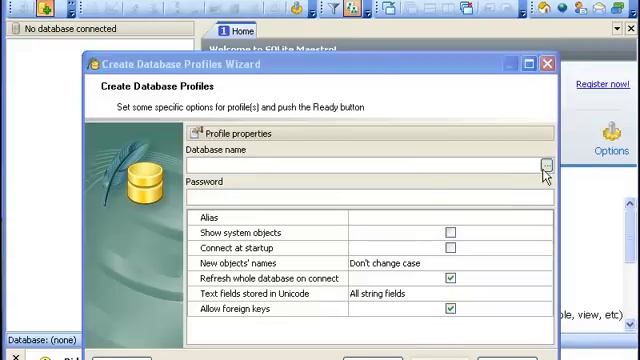Image resolution: width=640 pixels, height=360 pixels.
Task: Click into the Password field
Action: coord(370,198)
